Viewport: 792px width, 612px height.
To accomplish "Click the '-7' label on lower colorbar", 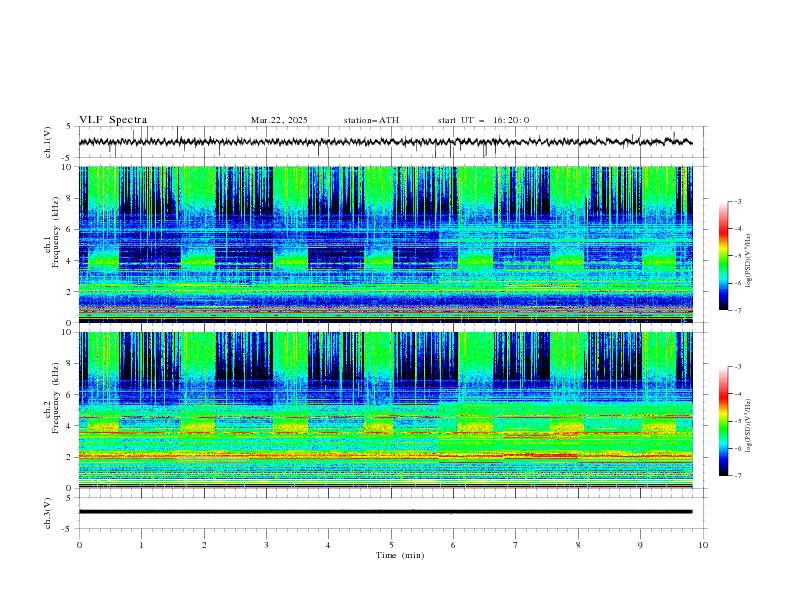I will point(738,476).
